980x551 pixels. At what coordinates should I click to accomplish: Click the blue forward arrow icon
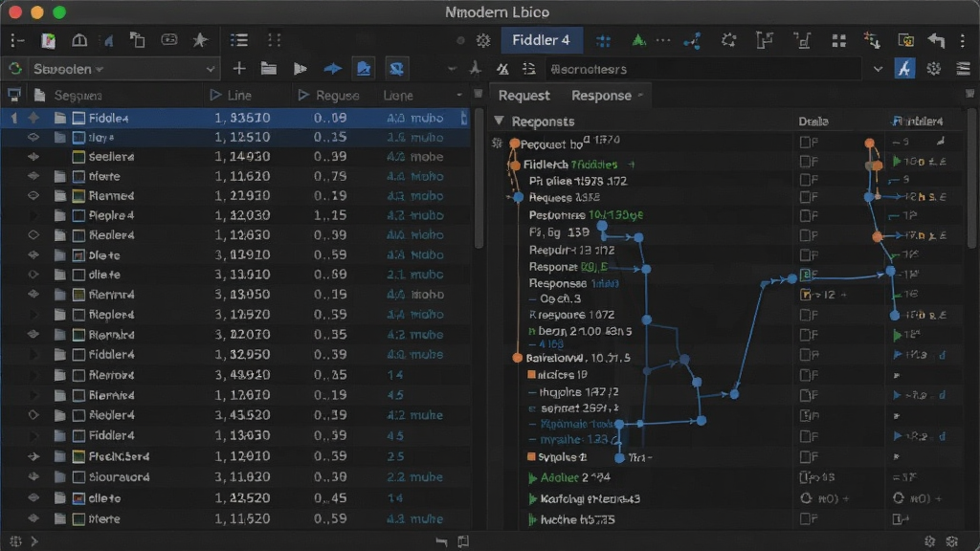(x=332, y=69)
